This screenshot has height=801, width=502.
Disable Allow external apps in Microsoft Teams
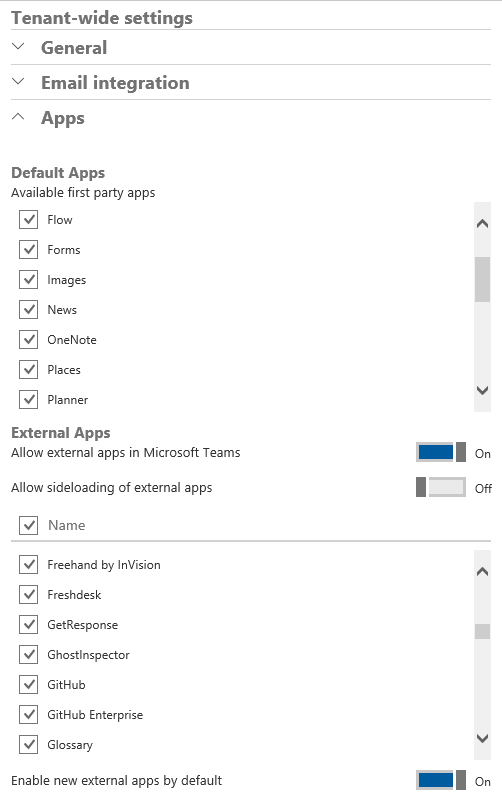point(441,453)
